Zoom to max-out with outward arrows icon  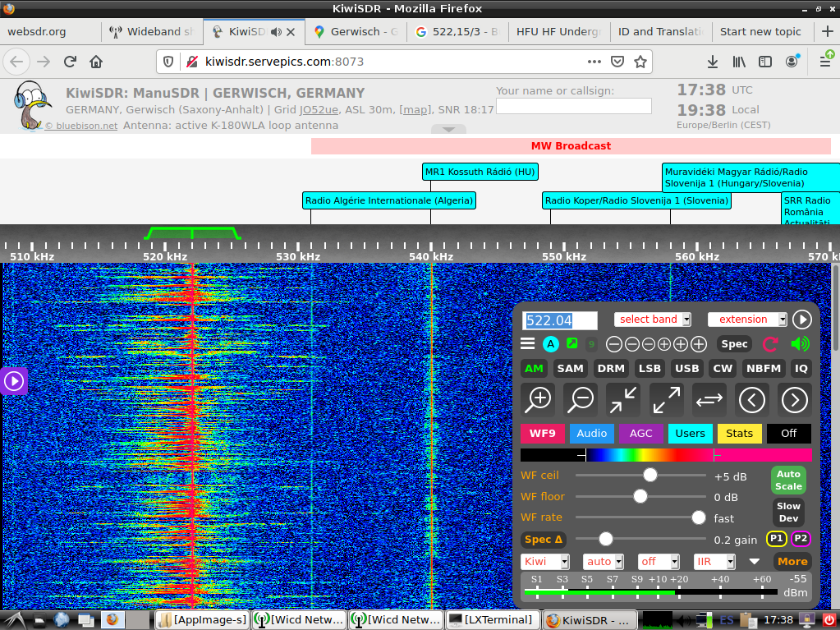pyautogui.click(x=667, y=400)
